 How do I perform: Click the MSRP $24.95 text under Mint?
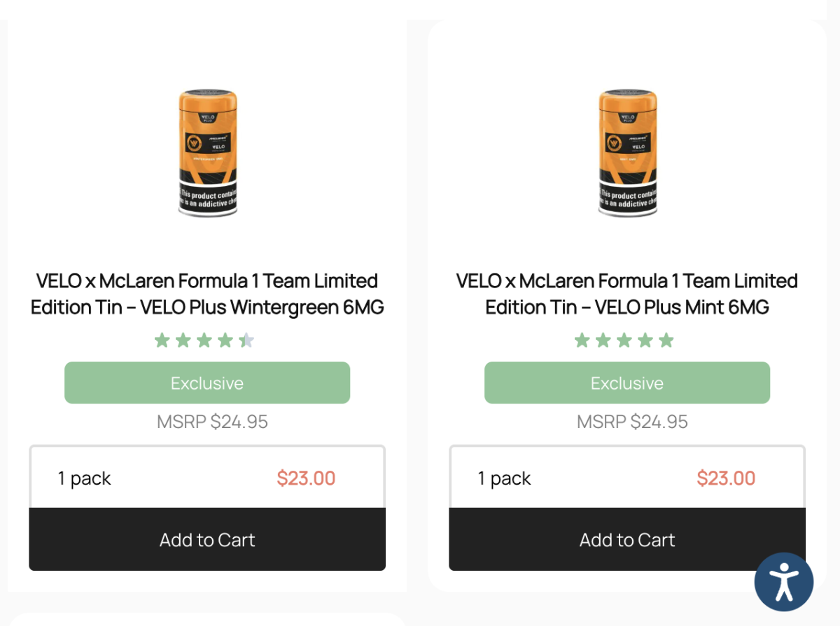[x=632, y=422]
